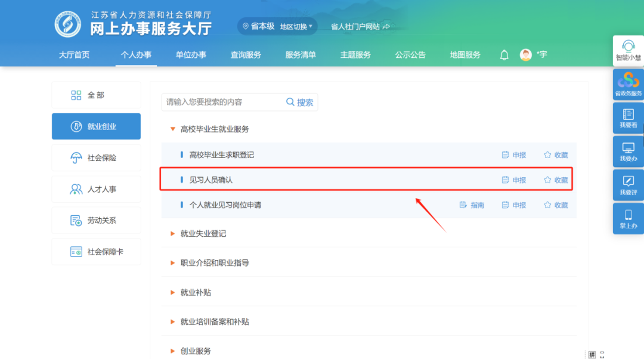Collapse 高校毕业生就业服务 section
The image size is (644, 359).
(173, 129)
